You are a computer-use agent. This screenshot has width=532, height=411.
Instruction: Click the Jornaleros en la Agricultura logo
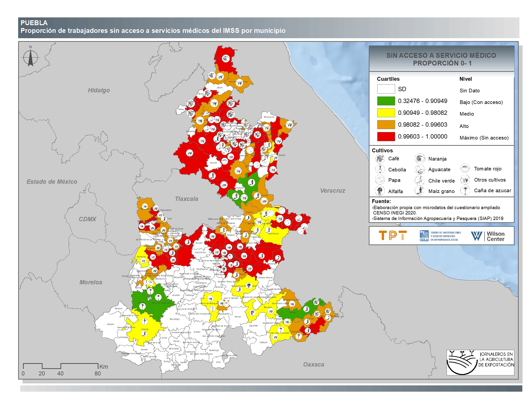point(480,362)
